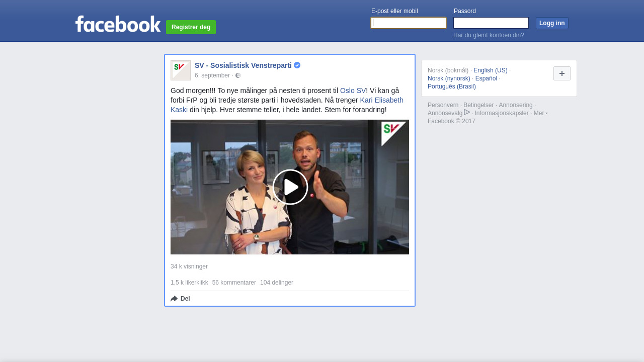Switch language to Português (Brasil)
This screenshot has width=644, height=362.
coord(452,86)
